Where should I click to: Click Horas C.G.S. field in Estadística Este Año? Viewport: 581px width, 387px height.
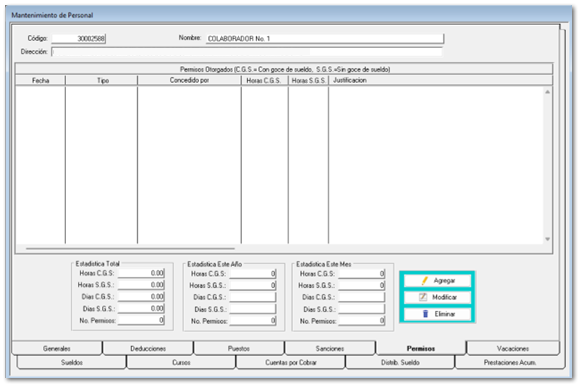(x=253, y=274)
